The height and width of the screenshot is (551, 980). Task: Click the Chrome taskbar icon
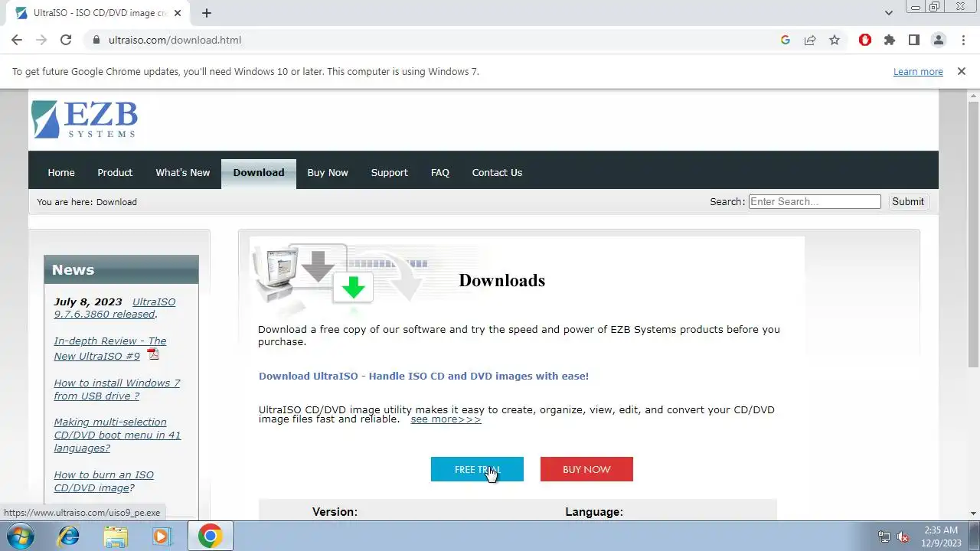[210, 536]
